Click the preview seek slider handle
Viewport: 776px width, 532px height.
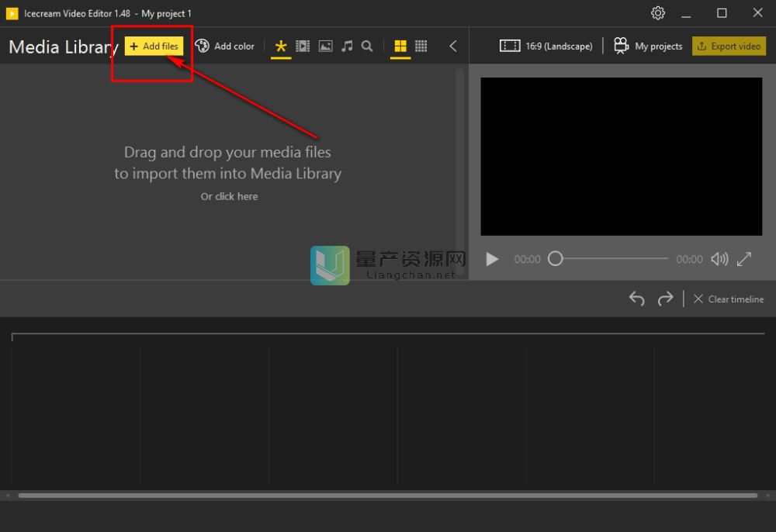[x=556, y=258]
